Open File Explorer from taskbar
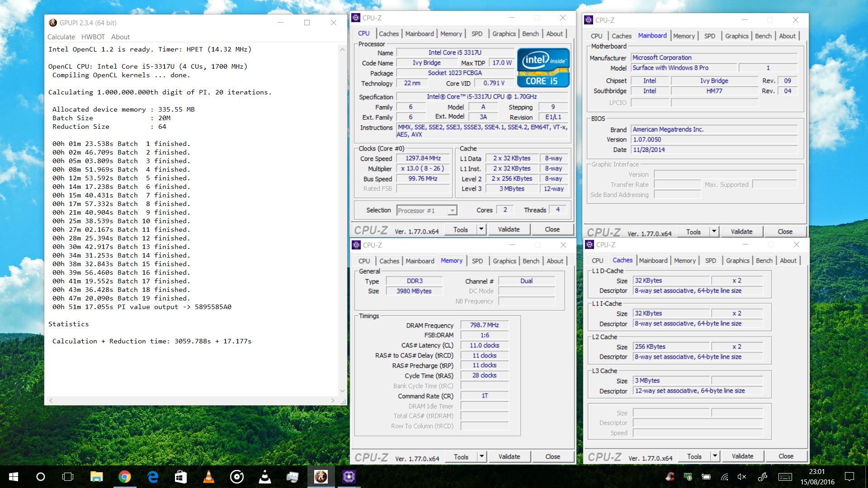Viewport: 868px width, 488px height. pyautogui.click(x=96, y=477)
